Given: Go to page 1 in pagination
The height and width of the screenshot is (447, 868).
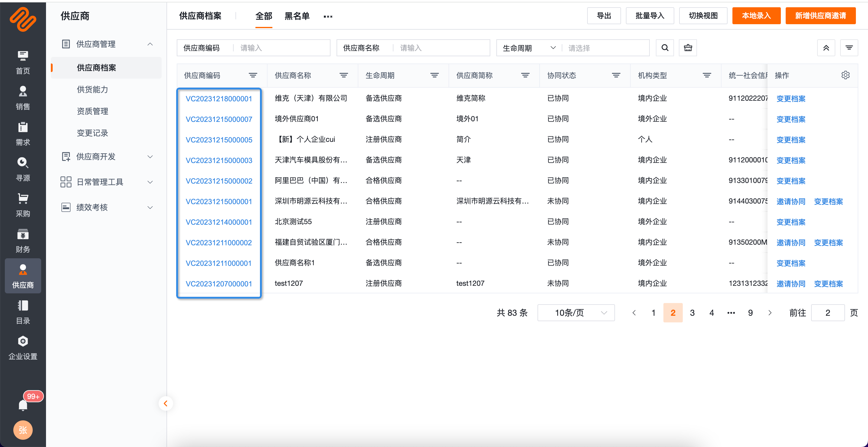Looking at the screenshot, I should point(653,313).
